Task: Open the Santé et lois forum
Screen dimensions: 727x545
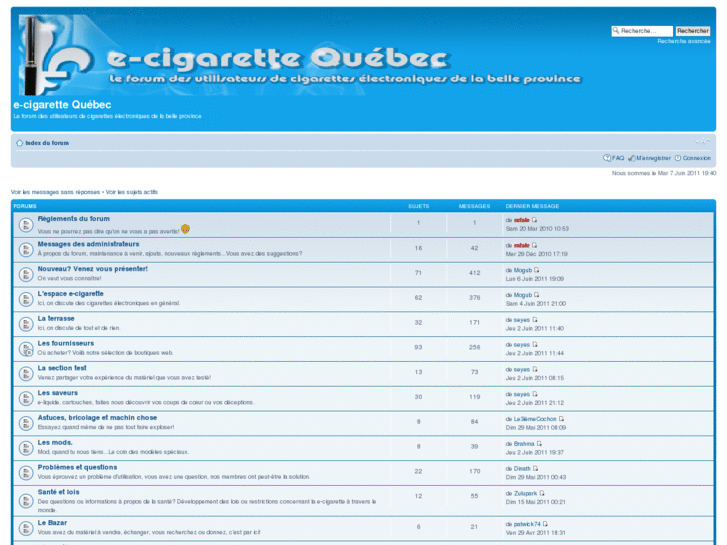Action: (x=58, y=492)
